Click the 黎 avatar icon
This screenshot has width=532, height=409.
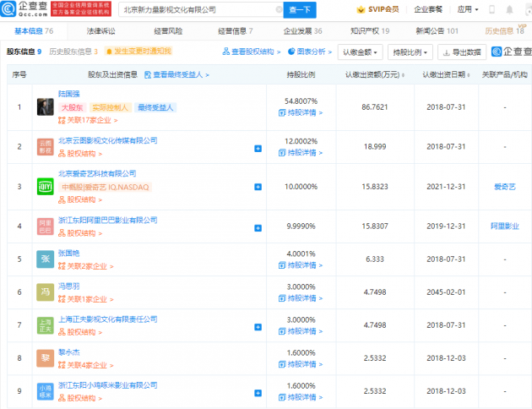pos(45,358)
